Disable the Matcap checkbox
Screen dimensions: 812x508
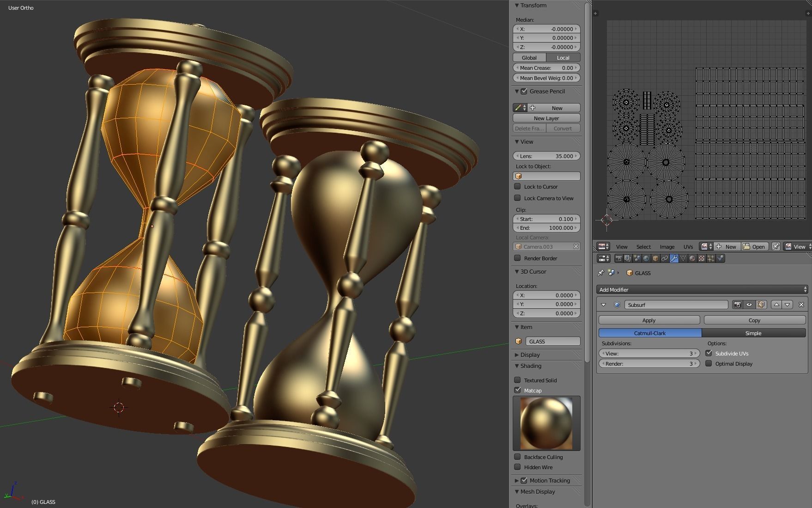517,390
